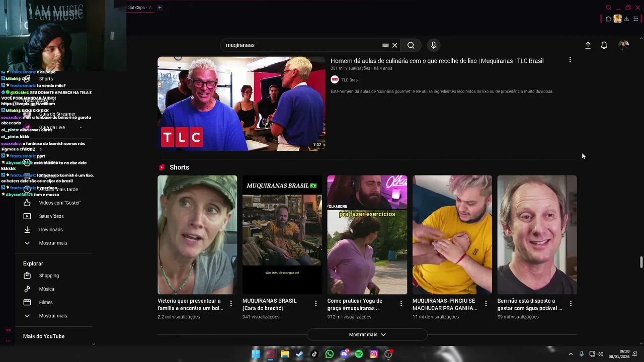The width and height of the screenshot is (644, 362).
Task: Click the "11 mi de visualizações" text
Action: tap(436, 317)
